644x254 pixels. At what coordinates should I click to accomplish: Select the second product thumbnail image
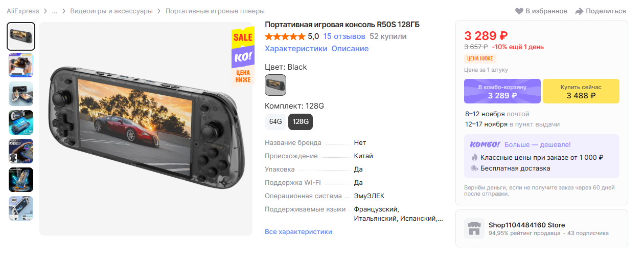tap(21, 65)
